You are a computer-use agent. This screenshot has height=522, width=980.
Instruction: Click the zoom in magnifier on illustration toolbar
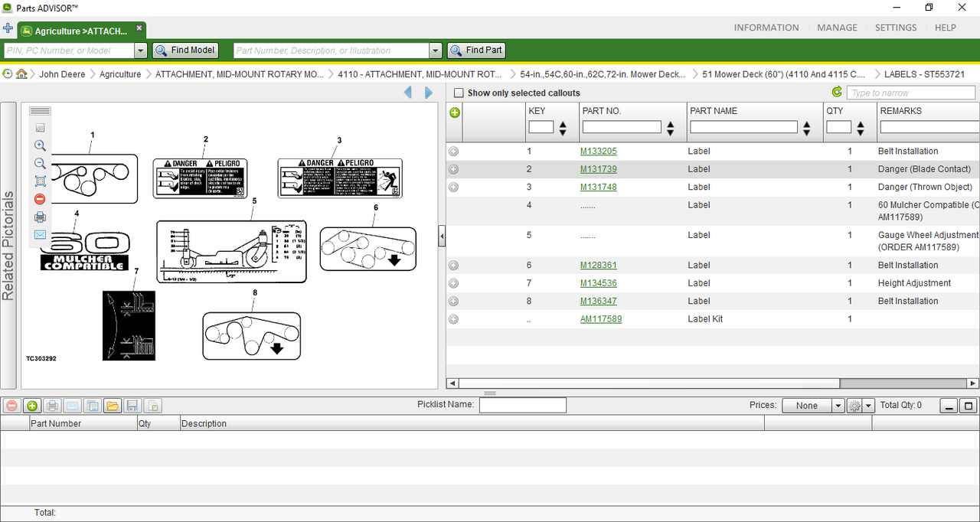[40, 145]
